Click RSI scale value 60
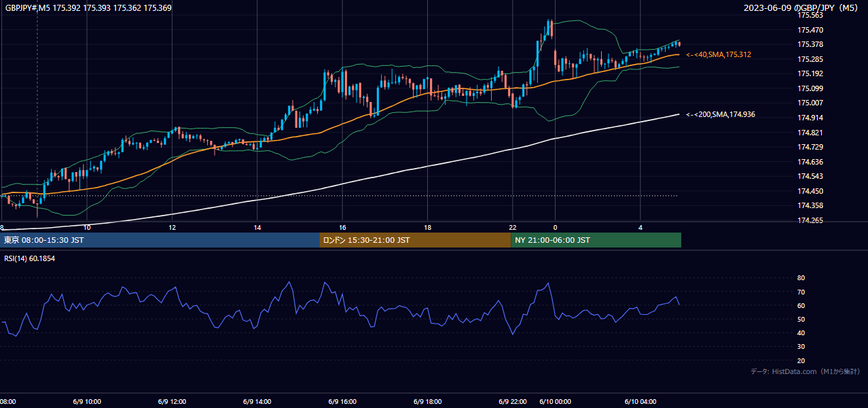 [x=801, y=305]
